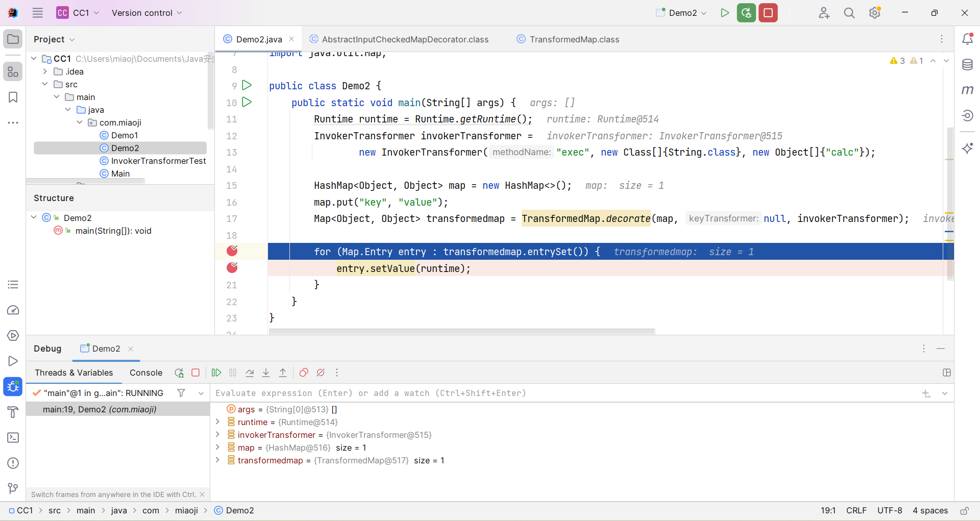The height and width of the screenshot is (521, 980).
Task: Click the Step Out debug icon
Action: coord(283,373)
